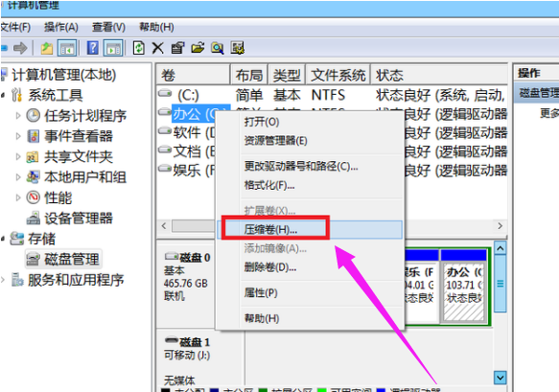
Task: Click the Open folder toolbar icon
Action: pyautogui.click(x=198, y=47)
